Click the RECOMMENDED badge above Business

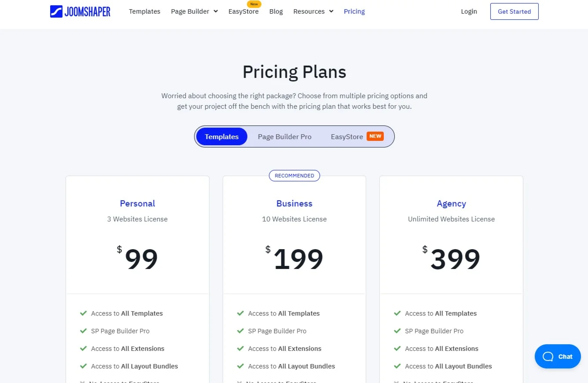click(294, 176)
